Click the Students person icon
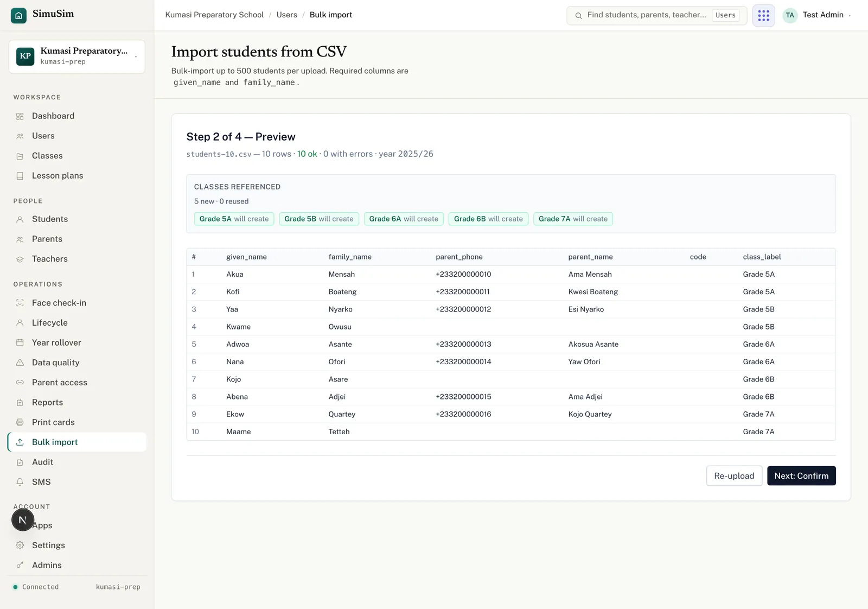This screenshot has width=868, height=609. pyautogui.click(x=20, y=219)
